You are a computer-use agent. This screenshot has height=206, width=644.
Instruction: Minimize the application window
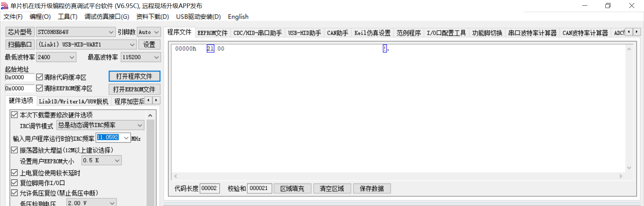pyautogui.click(x=585, y=6)
